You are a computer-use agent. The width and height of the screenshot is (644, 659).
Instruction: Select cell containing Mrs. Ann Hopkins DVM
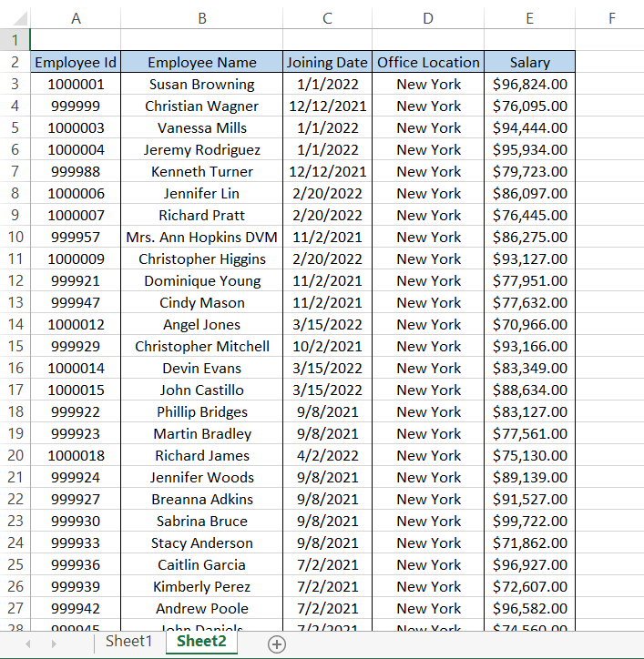click(201, 238)
